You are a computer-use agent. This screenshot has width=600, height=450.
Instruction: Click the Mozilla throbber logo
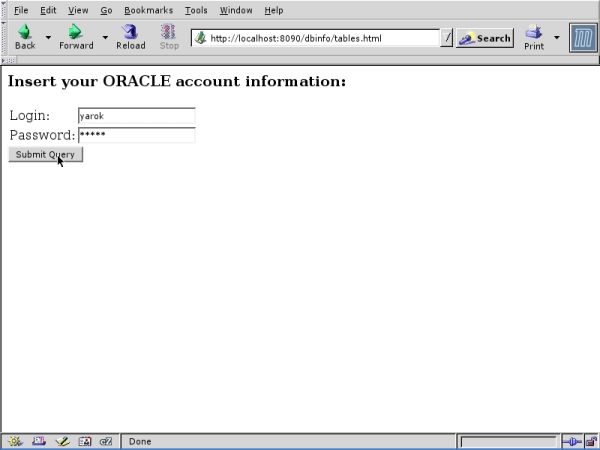pyautogui.click(x=583, y=38)
